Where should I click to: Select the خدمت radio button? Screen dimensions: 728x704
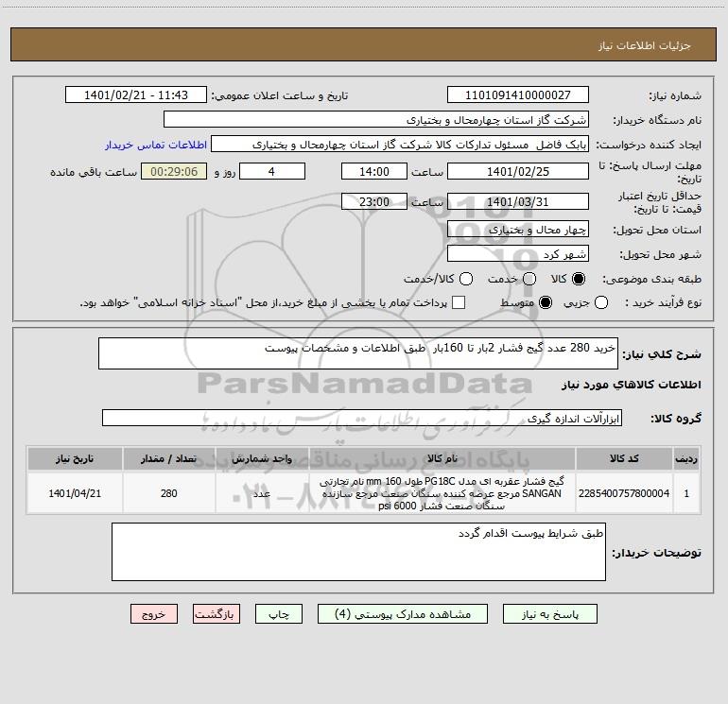(529, 279)
